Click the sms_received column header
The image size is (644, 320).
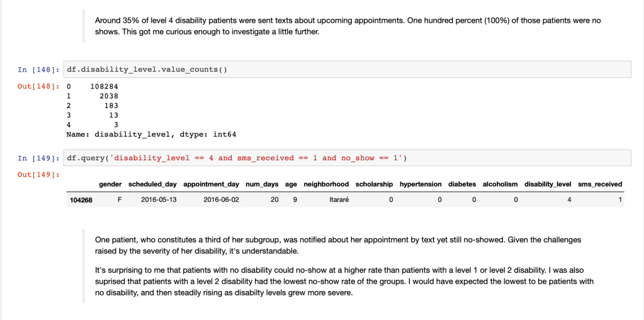coord(600,184)
